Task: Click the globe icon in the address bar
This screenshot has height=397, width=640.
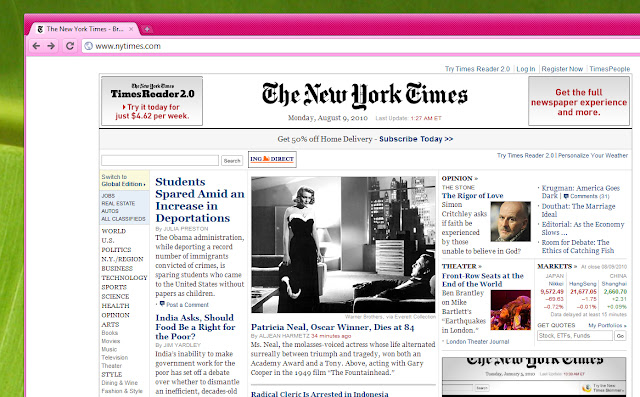Action: (89, 46)
